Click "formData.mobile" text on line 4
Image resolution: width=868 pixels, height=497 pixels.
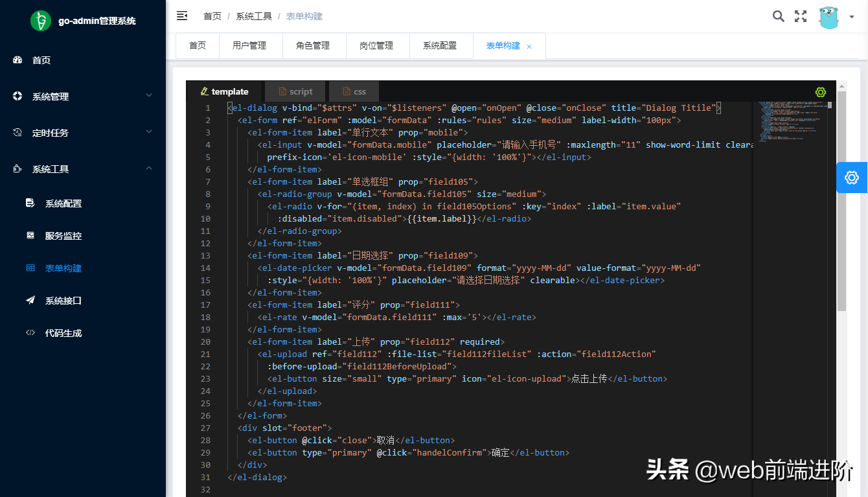(391, 145)
